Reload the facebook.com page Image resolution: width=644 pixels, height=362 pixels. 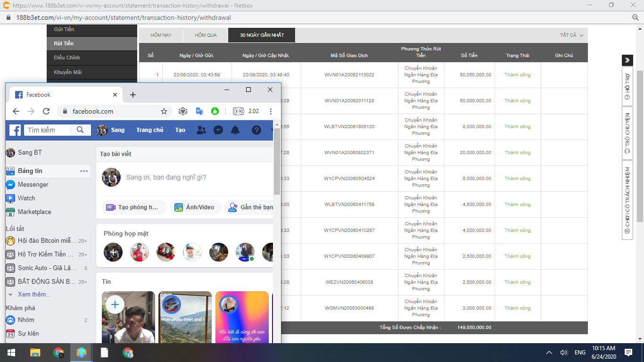pos(46,111)
